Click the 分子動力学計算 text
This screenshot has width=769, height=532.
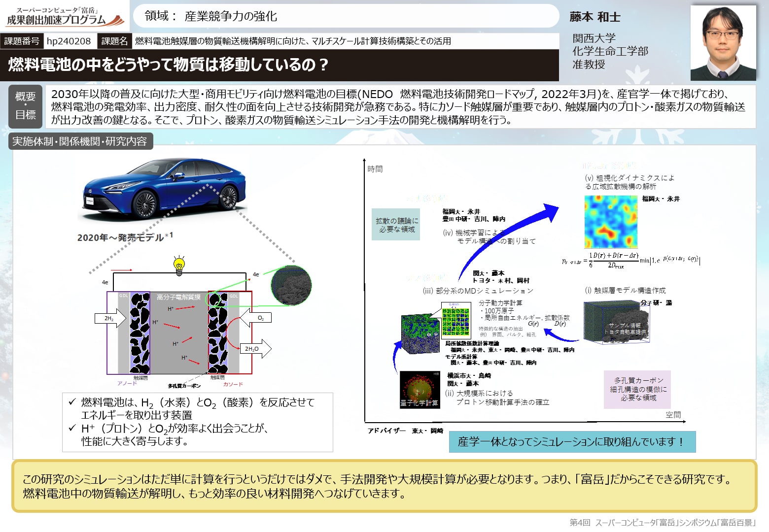pos(500,303)
